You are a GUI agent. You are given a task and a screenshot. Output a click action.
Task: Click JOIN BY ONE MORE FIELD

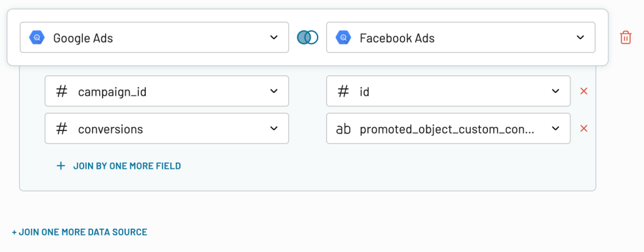point(127,166)
